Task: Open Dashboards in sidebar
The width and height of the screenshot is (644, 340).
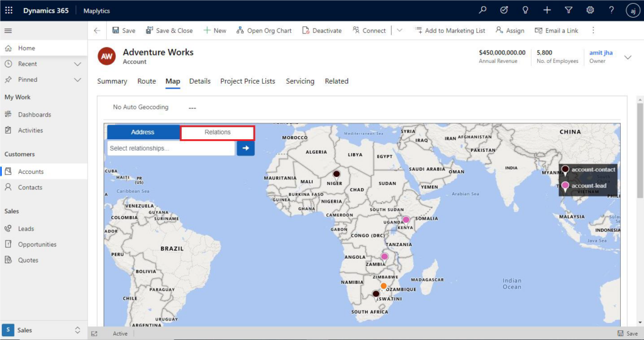Action: (43, 115)
